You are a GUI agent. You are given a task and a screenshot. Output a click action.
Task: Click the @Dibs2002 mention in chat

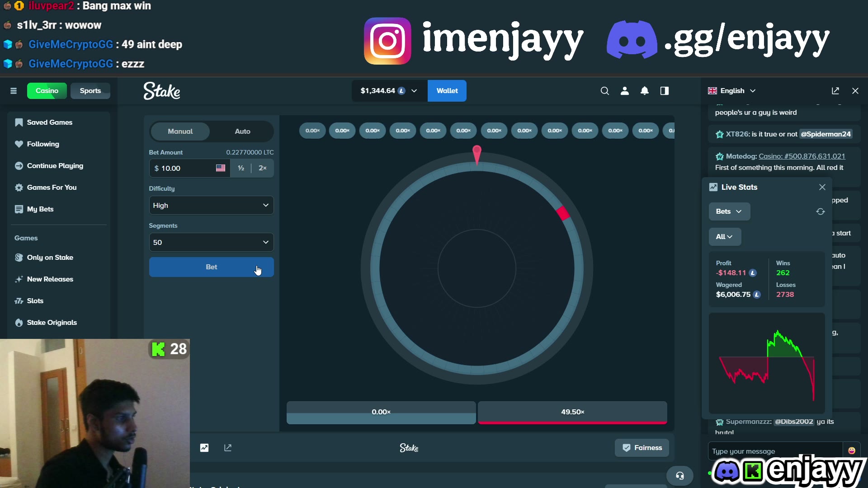click(794, 422)
